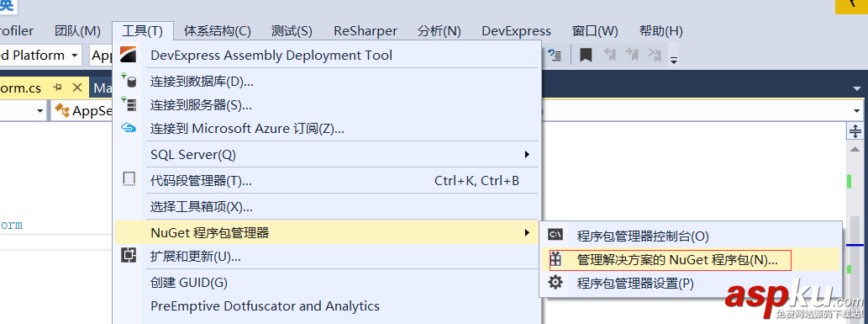Open the 团队(M) menu
The image size is (868, 324).
[x=77, y=31]
